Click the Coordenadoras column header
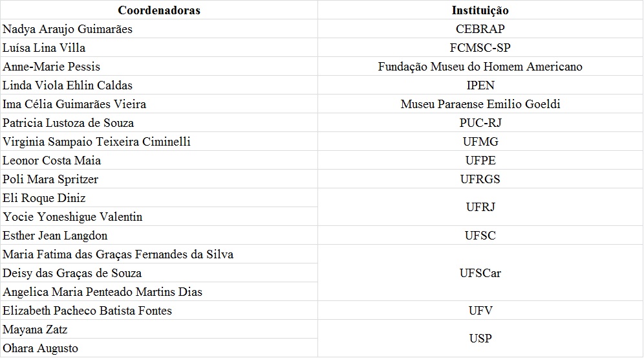Image resolution: width=644 pixels, height=358 pixels. click(159, 10)
